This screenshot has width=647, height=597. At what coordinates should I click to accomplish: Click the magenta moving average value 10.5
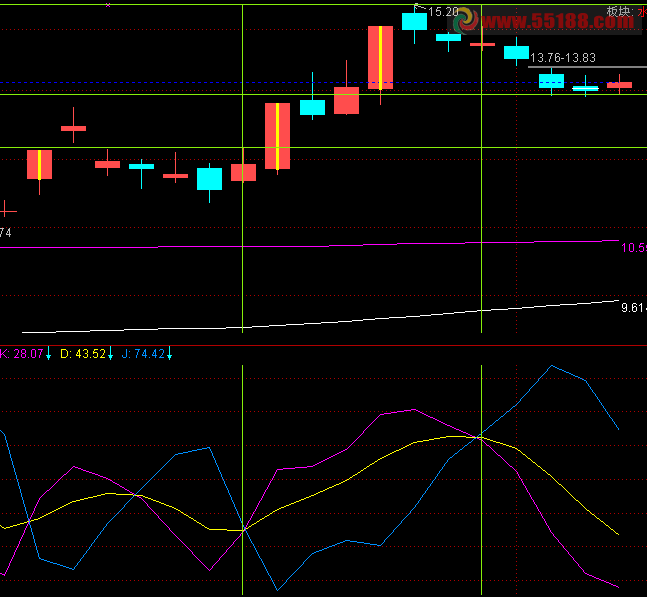(634, 248)
